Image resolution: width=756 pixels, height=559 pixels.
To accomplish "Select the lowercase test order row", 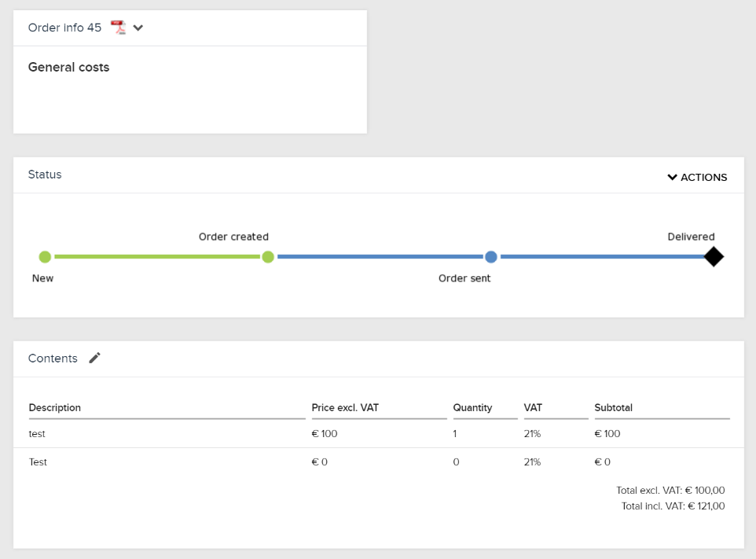I will tap(379, 434).
